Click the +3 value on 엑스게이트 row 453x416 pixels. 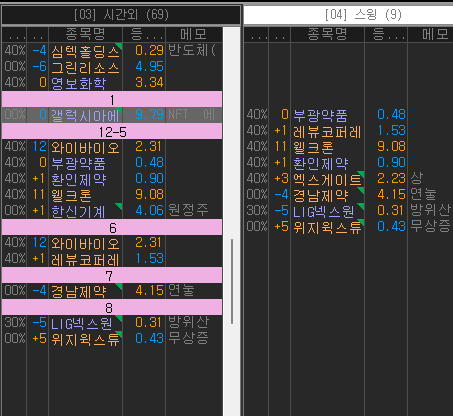click(x=281, y=179)
